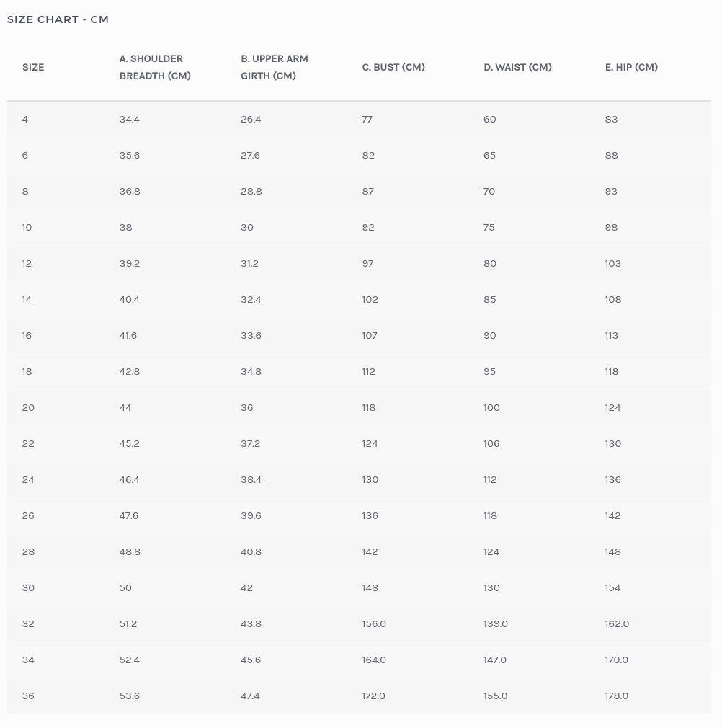Select the size 36 row label

pyautogui.click(x=28, y=696)
